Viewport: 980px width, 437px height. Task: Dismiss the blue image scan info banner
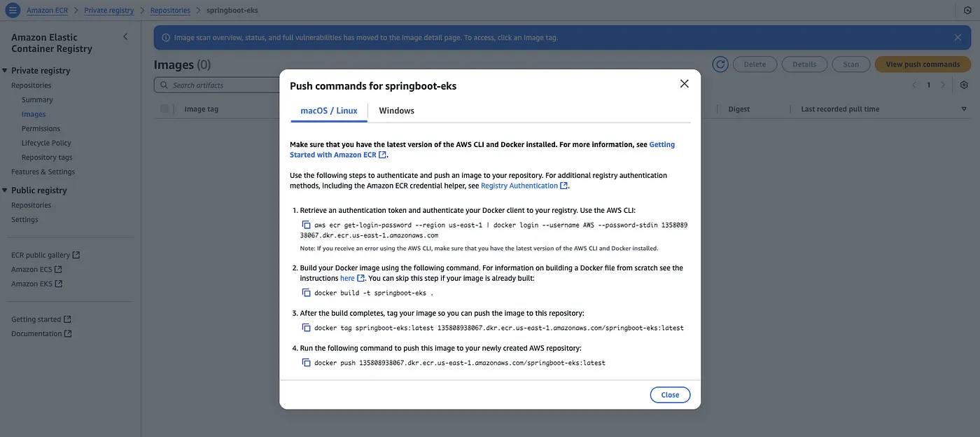pyautogui.click(x=958, y=37)
